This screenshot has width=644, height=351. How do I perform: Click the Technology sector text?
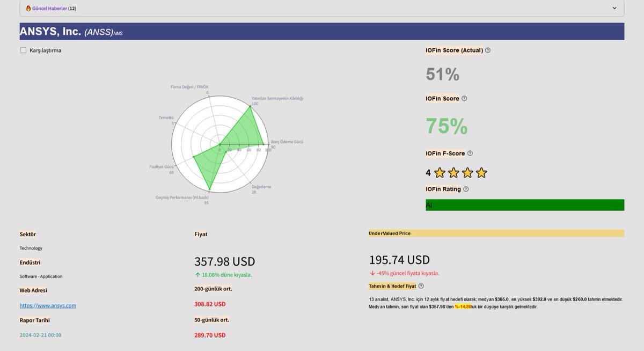point(31,248)
